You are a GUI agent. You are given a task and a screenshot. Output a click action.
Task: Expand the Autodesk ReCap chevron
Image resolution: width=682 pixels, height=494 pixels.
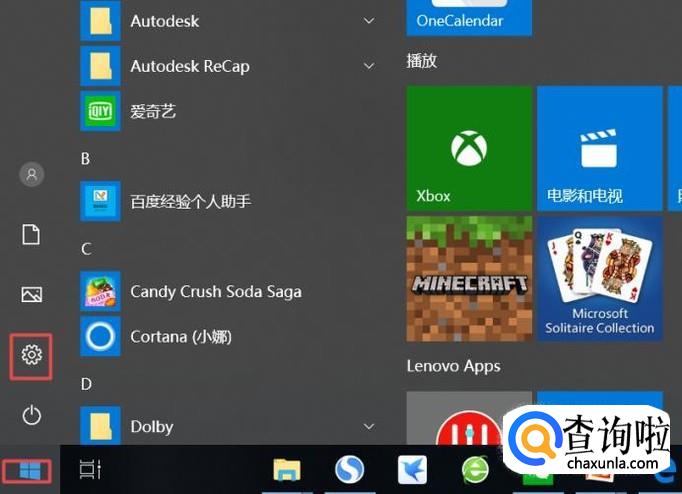coord(369,66)
